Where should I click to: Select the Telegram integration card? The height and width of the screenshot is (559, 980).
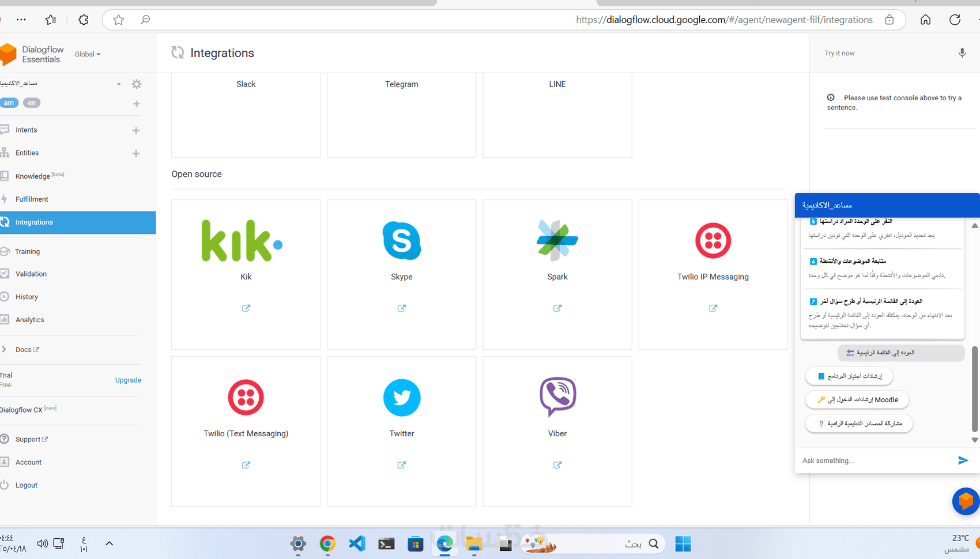point(402,115)
